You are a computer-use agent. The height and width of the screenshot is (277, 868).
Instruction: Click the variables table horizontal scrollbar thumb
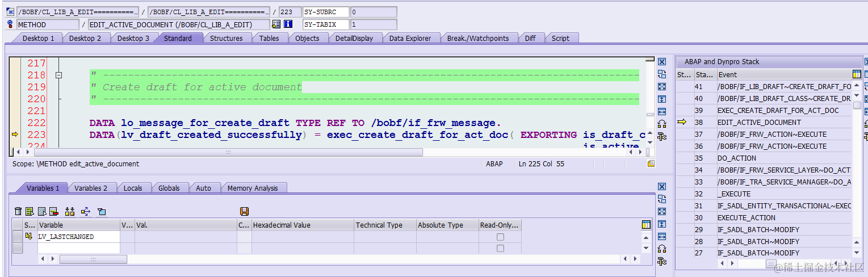93,259
